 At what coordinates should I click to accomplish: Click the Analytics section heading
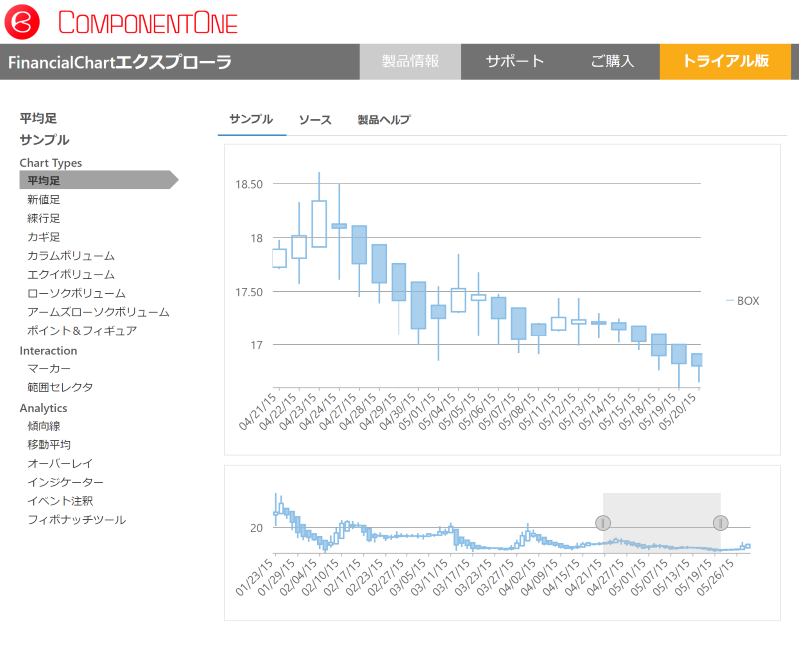(43, 408)
